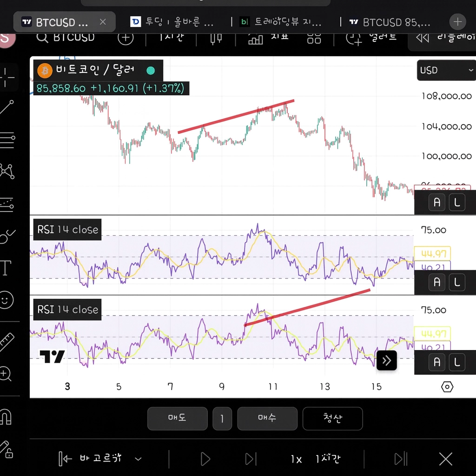Click the 75.00 label on first RSI
The width and height of the screenshot is (476, 476).
[434, 230]
